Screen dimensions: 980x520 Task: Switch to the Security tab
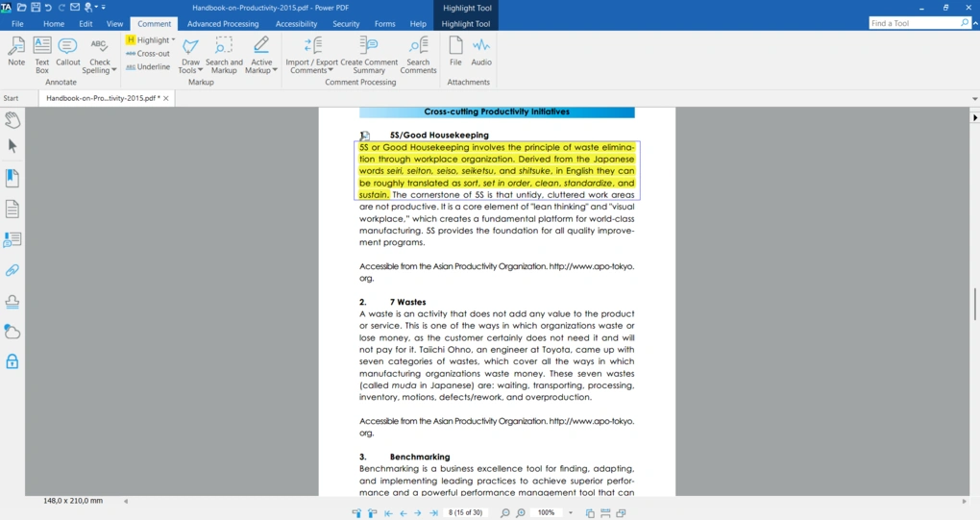click(346, 24)
